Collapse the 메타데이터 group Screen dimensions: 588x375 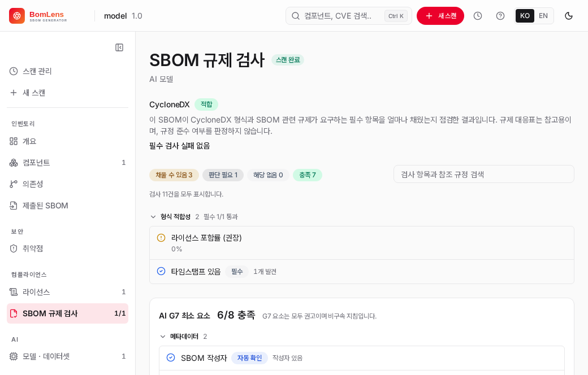pos(163,337)
